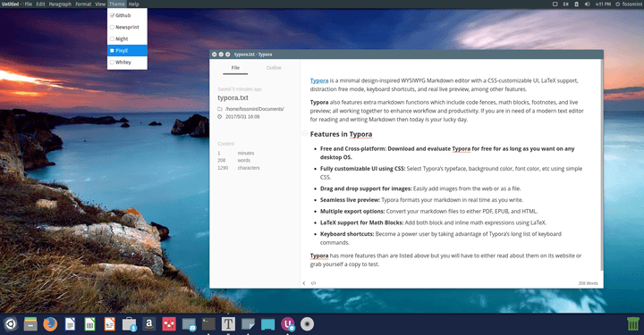Open LibreOffice Calc from the dock
Viewport: 644px width, 335px height.
(89, 324)
